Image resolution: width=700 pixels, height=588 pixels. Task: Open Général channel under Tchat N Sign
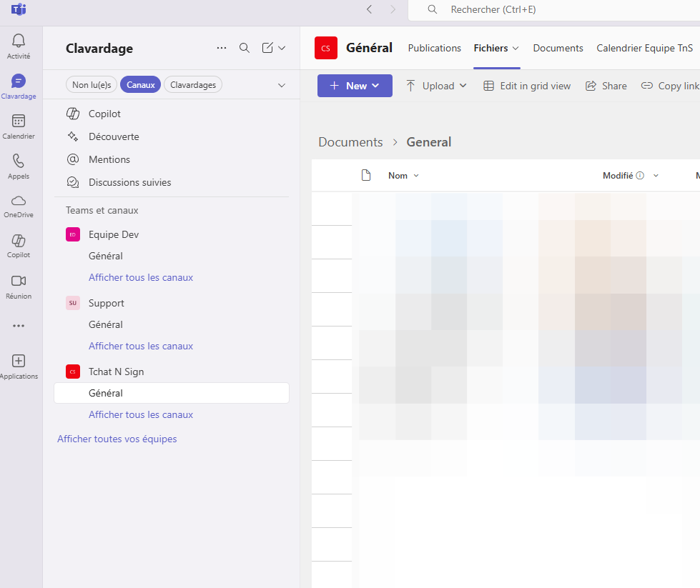[x=172, y=393]
